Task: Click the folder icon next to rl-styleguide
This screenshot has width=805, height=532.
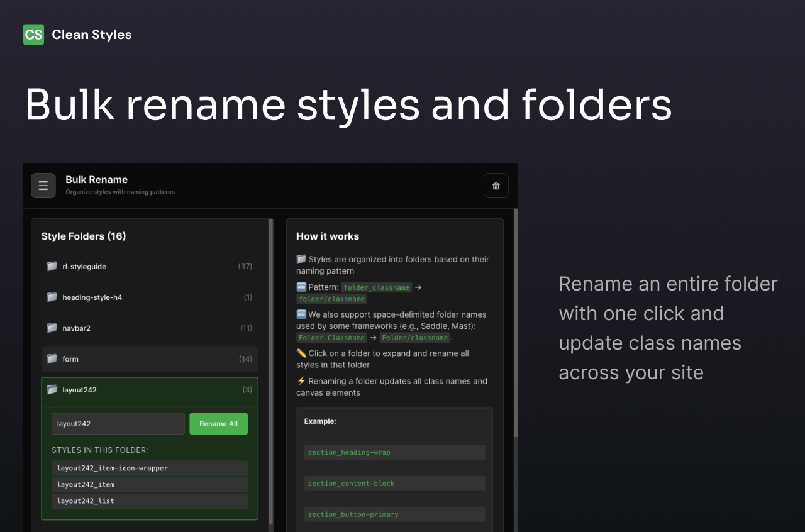Action: [52, 266]
